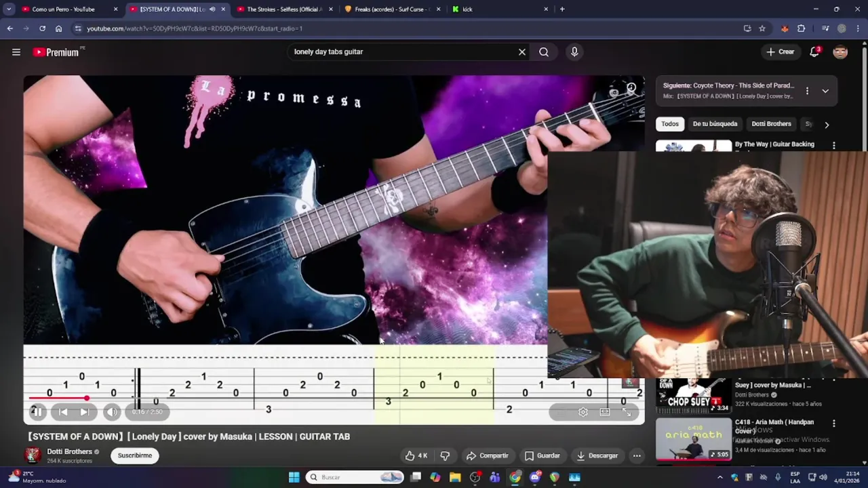Pause the video
Viewport: 868px width, 488px height.
point(38,411)
